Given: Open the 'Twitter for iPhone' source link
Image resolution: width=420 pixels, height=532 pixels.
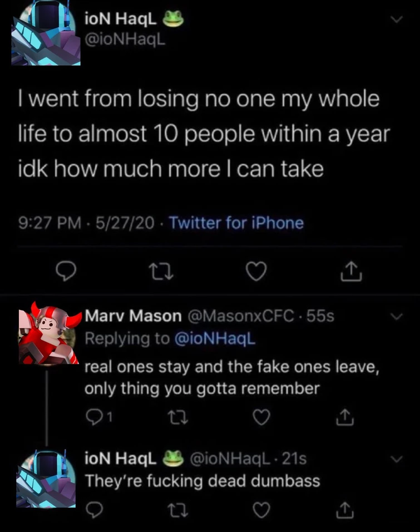Looking at the screenshot, I should pyautogui.click(x=236, y=223).
